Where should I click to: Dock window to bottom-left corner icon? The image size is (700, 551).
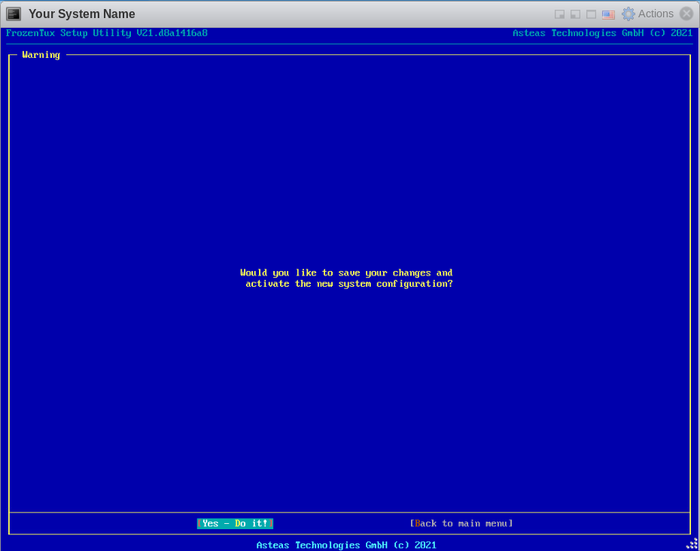tap(575, 15)
